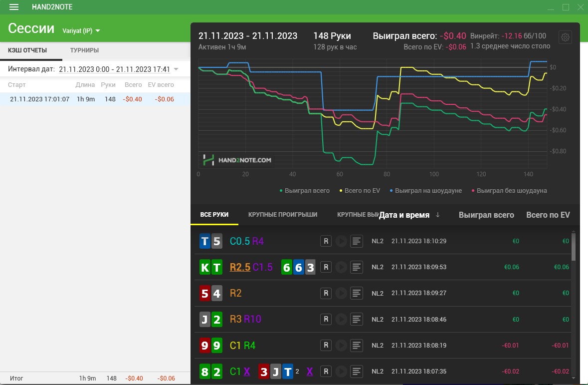Viewport: 588px width, 385px height.
Task: Click NL2 limit label of 54 hand
Action: [x=377, y=293]
